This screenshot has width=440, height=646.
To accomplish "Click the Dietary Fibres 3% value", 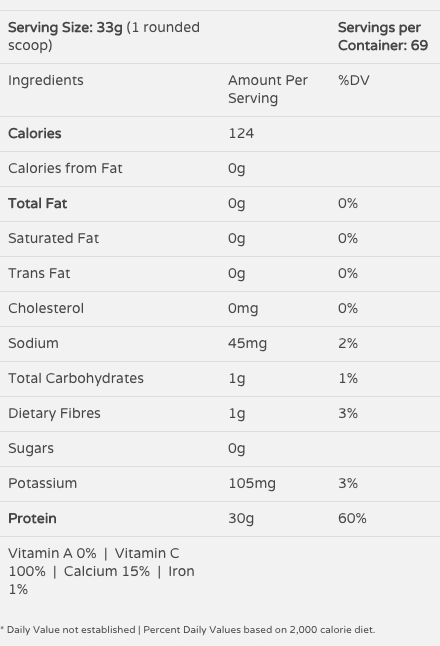I will (x=348, y=414).
